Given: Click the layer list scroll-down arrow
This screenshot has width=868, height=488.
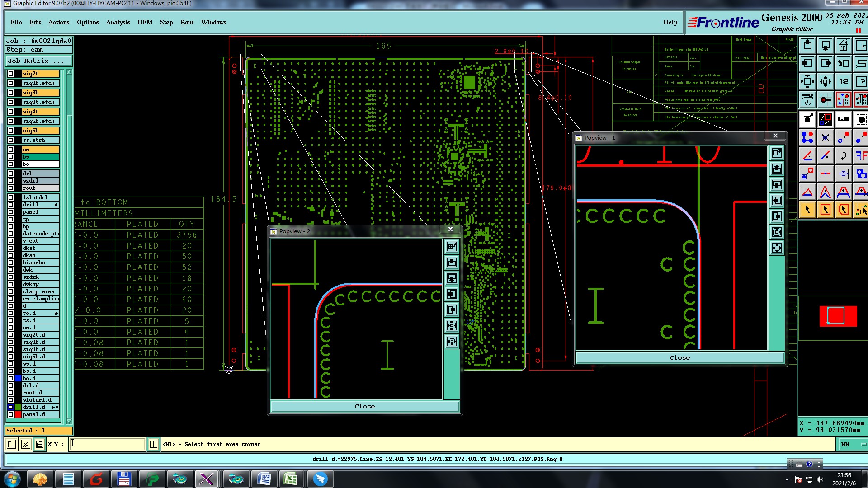Looking at the screenshot, I should pos(69,421).
